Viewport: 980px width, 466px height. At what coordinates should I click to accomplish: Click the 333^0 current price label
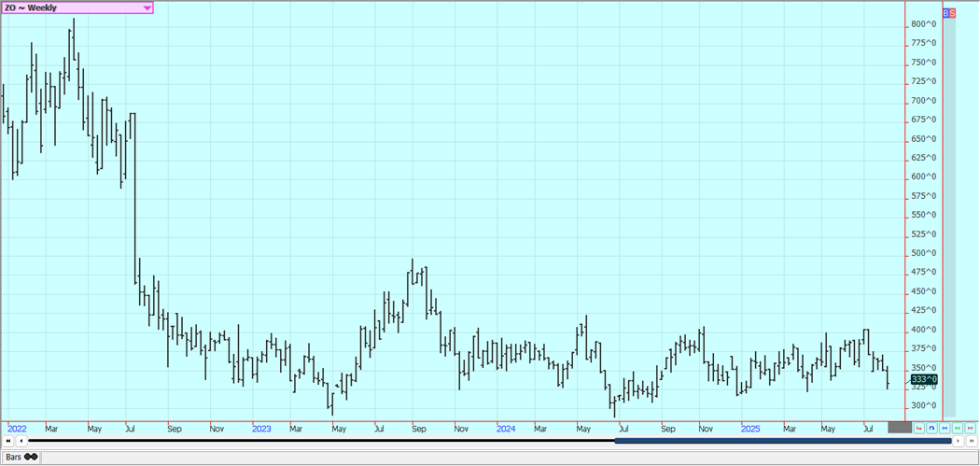[924, 379]
